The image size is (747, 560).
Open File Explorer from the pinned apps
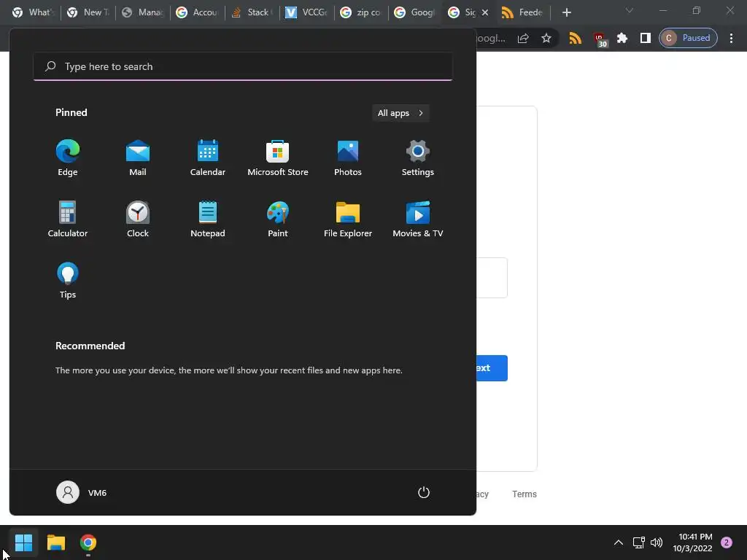(x=348, y=219)
